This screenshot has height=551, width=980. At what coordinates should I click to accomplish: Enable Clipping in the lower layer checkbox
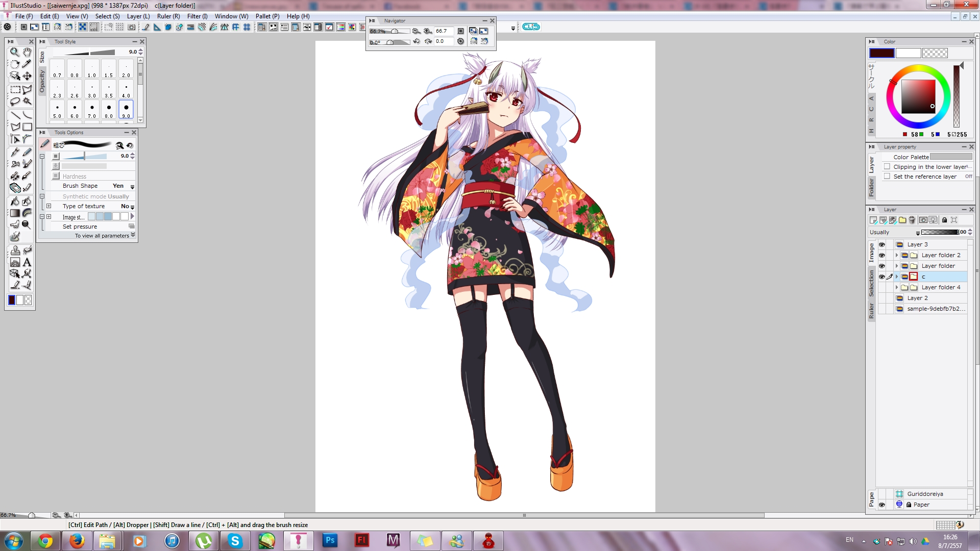coord(887,167)
